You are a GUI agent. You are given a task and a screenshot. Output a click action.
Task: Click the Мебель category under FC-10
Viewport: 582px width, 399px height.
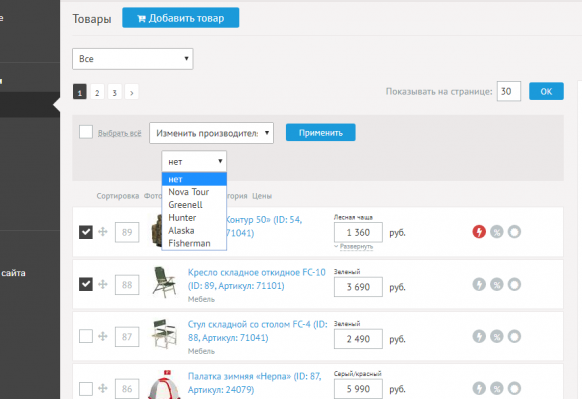(x=201, y=299)
